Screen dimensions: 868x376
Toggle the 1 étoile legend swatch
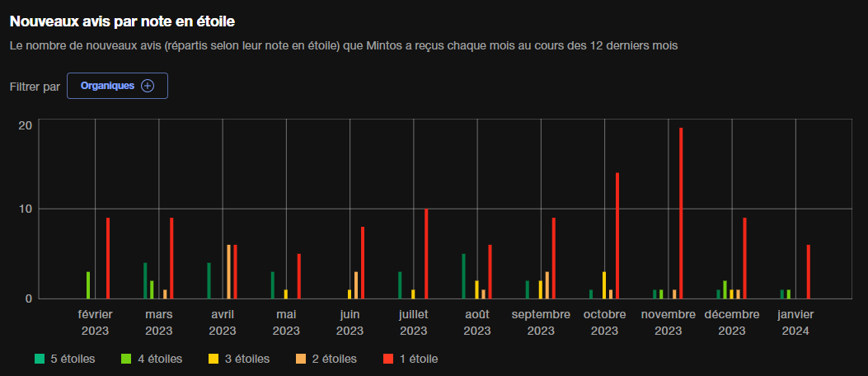point(388,359)
